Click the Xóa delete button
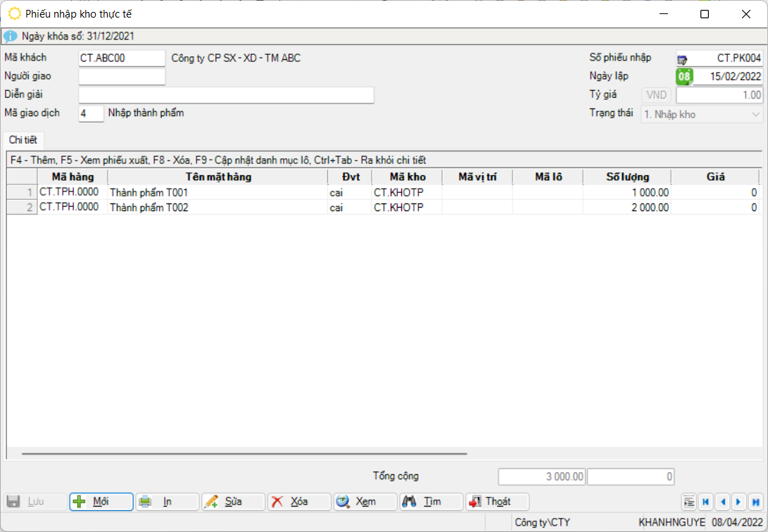768x532 pixels. click(299, 502)
